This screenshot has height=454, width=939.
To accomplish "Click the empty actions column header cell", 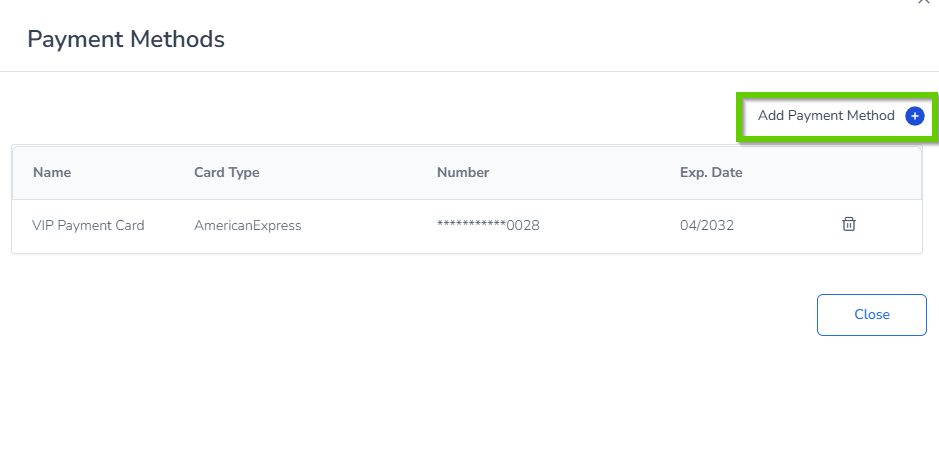I will [848, 172].
